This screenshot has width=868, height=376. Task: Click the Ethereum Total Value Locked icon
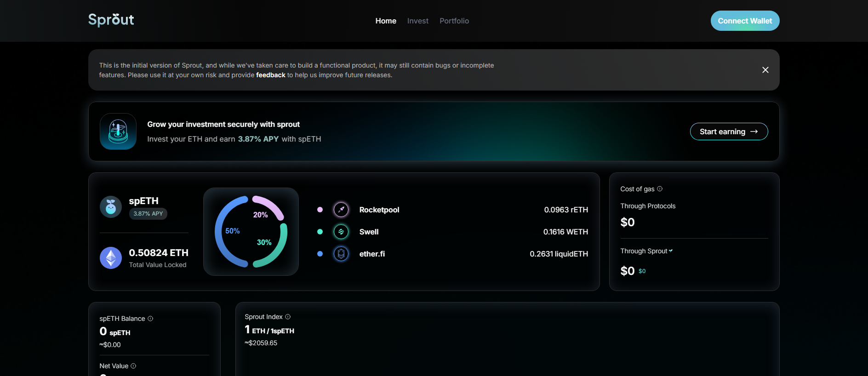click(x=111, y=258)
